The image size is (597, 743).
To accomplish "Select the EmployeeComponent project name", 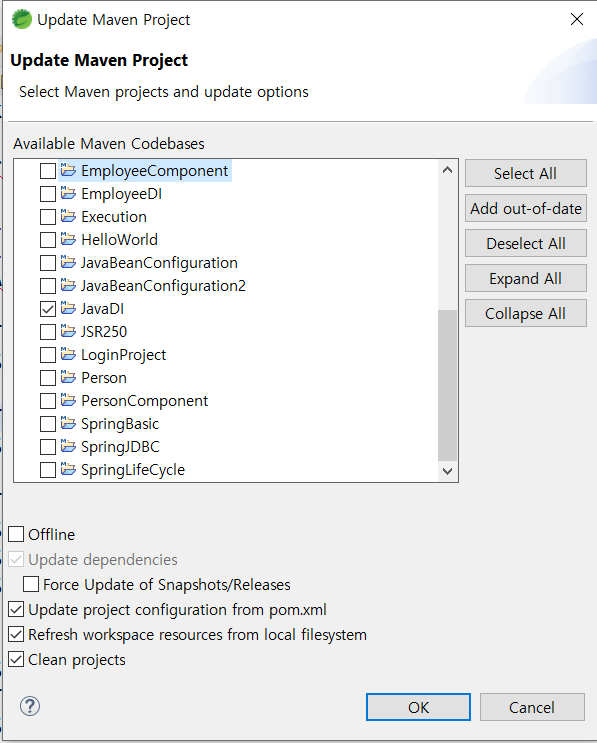I will click(x=154, y=171).
